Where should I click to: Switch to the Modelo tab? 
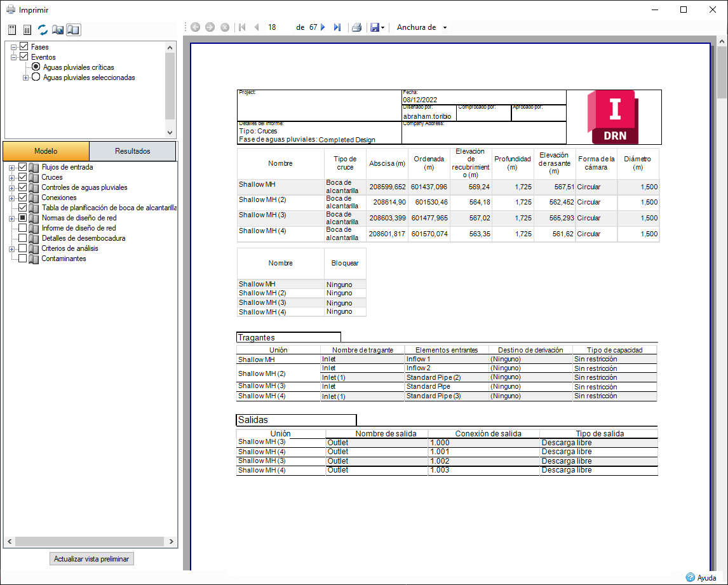point(46,151)
